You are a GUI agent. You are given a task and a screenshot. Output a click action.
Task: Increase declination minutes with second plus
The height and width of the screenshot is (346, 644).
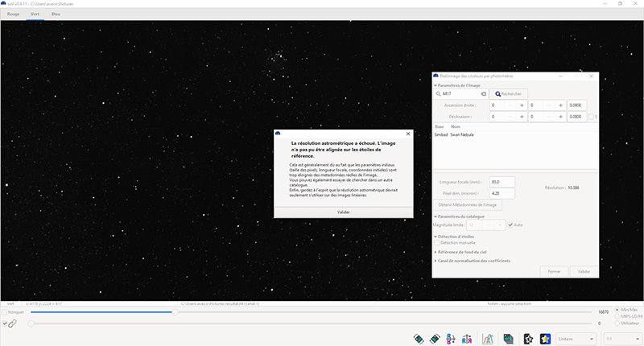click(560, 117)
